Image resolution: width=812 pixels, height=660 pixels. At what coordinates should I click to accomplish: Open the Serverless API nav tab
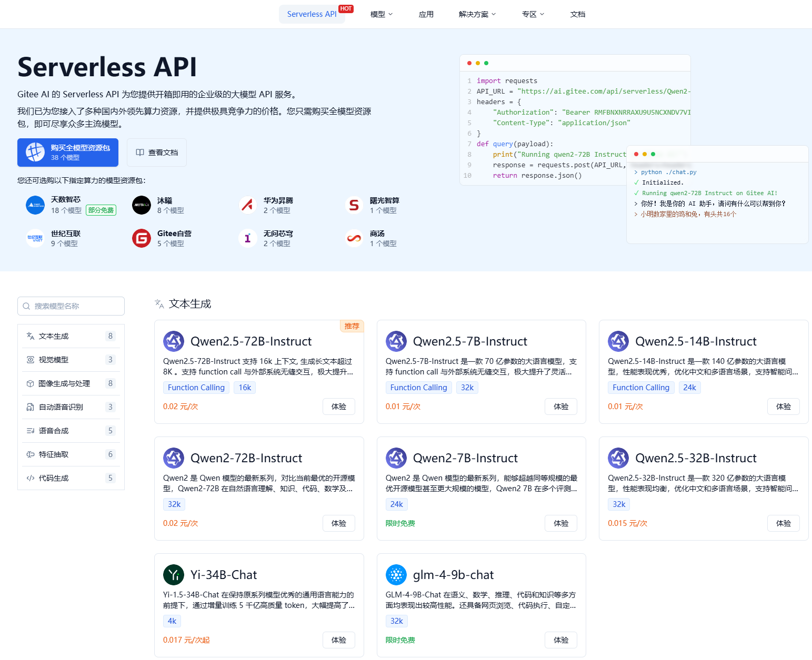(x=312, y=14)
